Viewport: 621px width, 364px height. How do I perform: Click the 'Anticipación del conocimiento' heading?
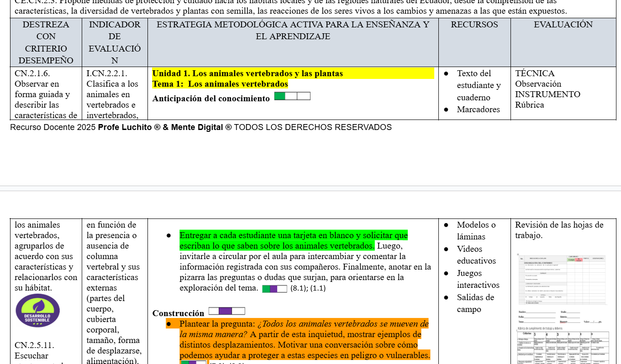[211, 99]
